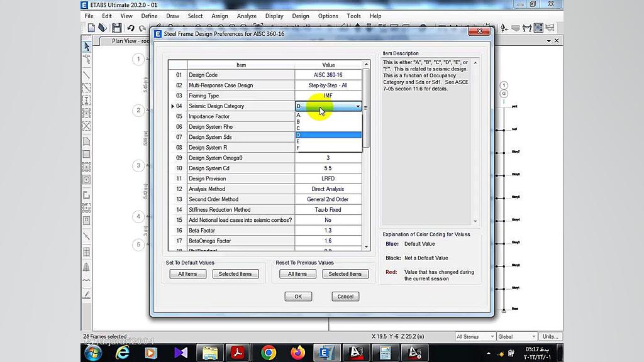Click the Design Provision value LRFD
The width and height of the screenshot is (644, 362).
328,178
